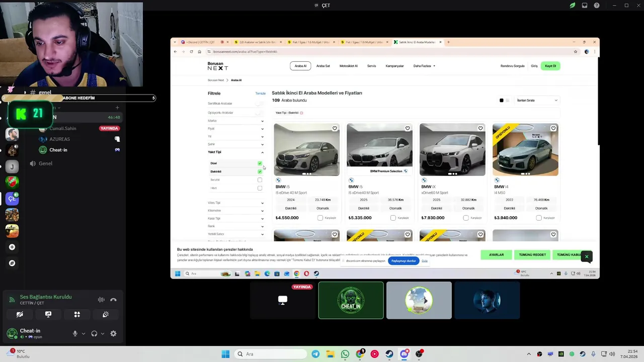This screenshot has width=644, height=362.
Task: Expand the Vites Tipi filter
Action: tap(236, 203)
